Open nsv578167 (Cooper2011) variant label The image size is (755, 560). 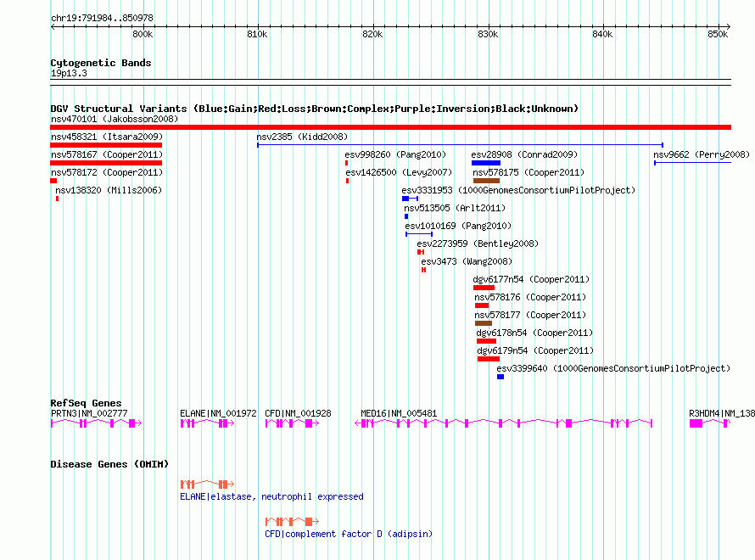tap(107, 154)
